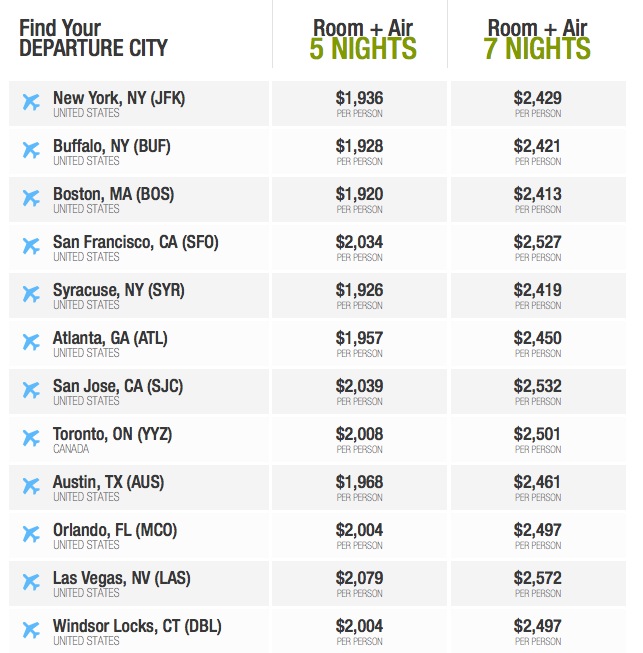Click the airplane icon next to Atlanta, GA
643x653 pixels.
point(31,342)
